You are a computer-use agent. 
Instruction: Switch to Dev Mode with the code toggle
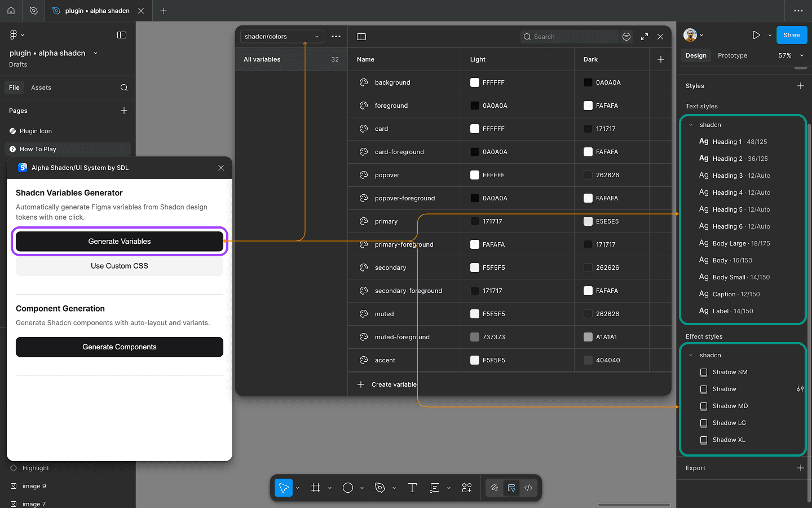[x=528, y=488]
